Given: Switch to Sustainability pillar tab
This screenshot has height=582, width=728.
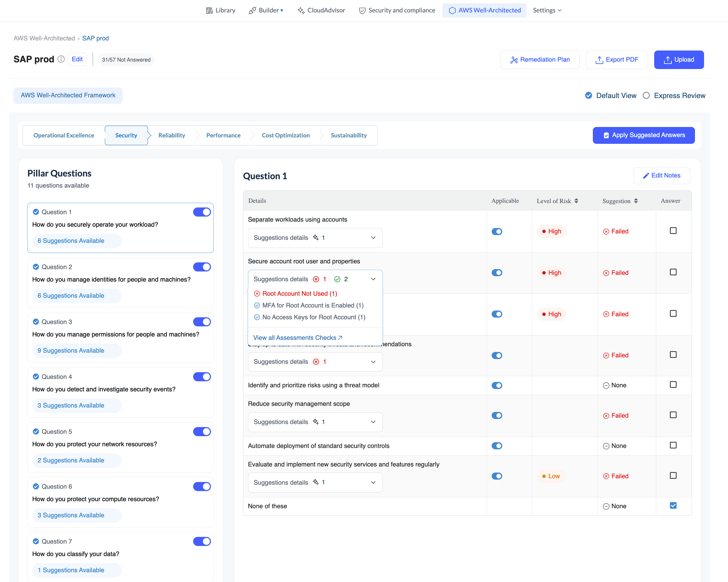Looking at the screenshot, I should click(x=349, y=135).
